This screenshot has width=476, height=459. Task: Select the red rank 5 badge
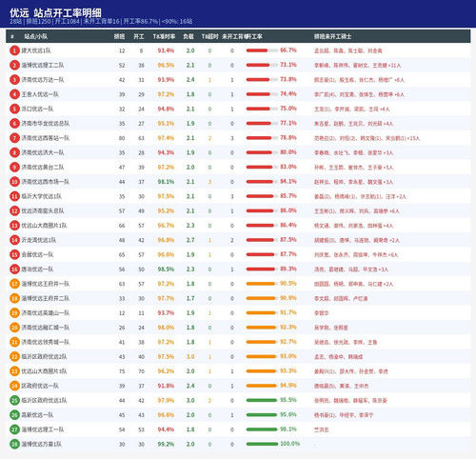pyautogui.click(x=14, y=109)
